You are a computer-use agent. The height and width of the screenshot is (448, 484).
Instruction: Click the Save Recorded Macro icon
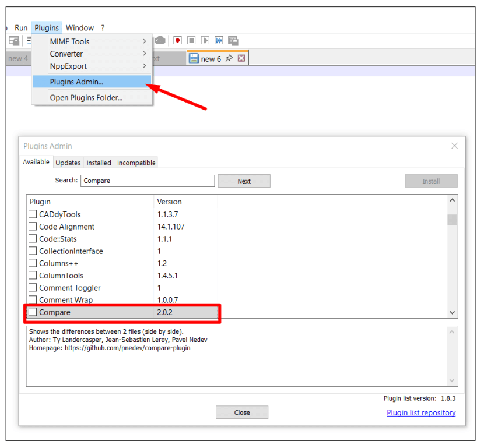pyautogui.click(x=233, y=41)
